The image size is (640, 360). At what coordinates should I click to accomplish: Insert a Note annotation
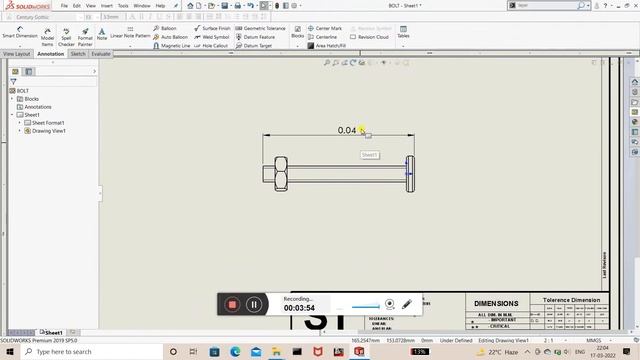[x=102, y=34]
